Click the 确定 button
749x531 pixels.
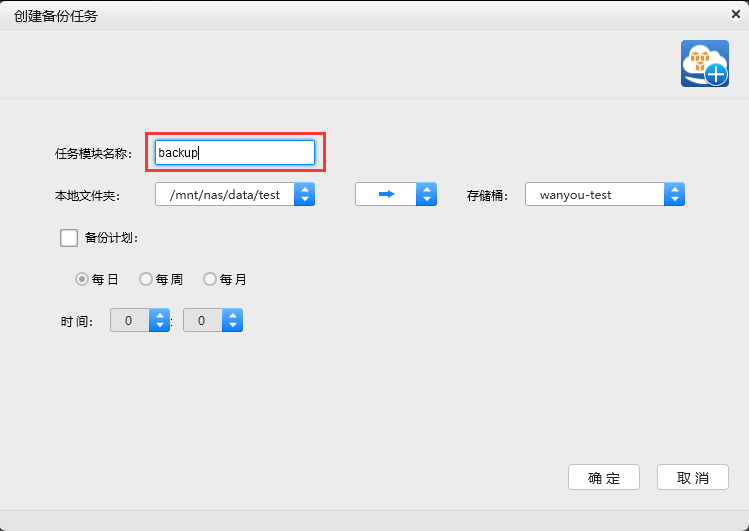point(604,477)
